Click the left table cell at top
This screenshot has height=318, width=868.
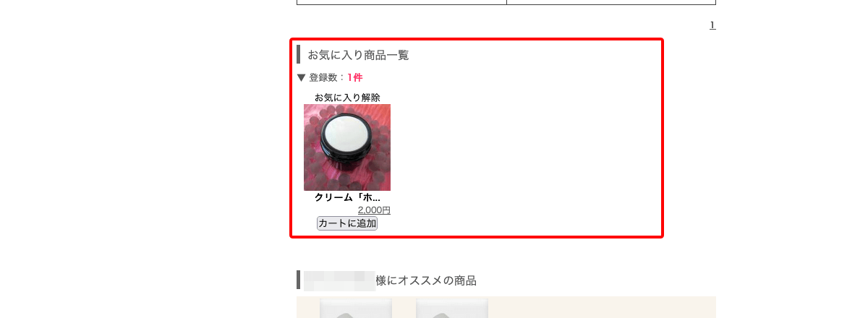[x=401, y=2]
